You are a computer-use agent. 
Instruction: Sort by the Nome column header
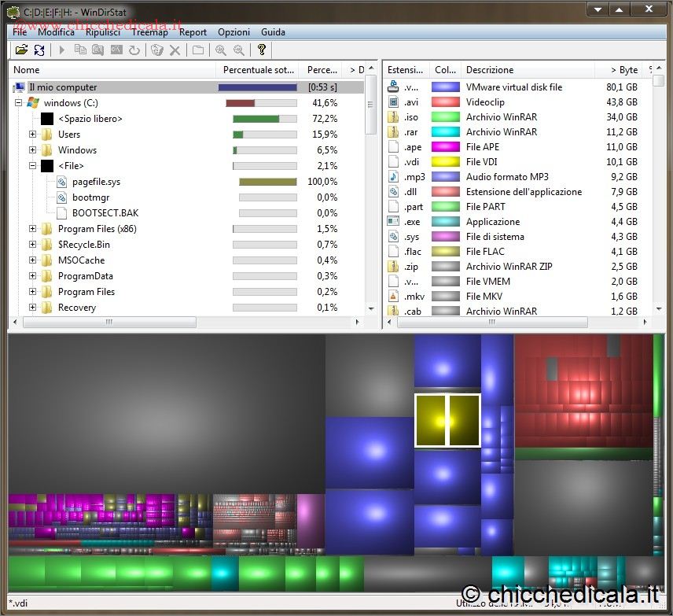(110, 70)
